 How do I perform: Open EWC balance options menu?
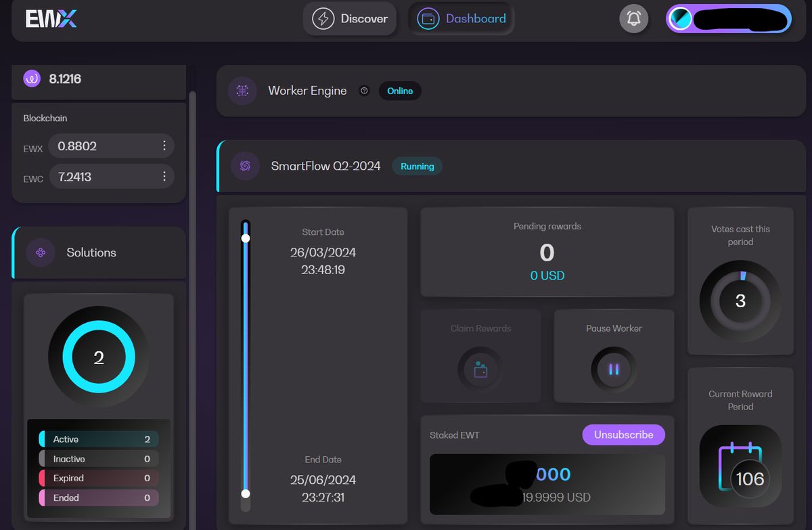pos(164,177)
